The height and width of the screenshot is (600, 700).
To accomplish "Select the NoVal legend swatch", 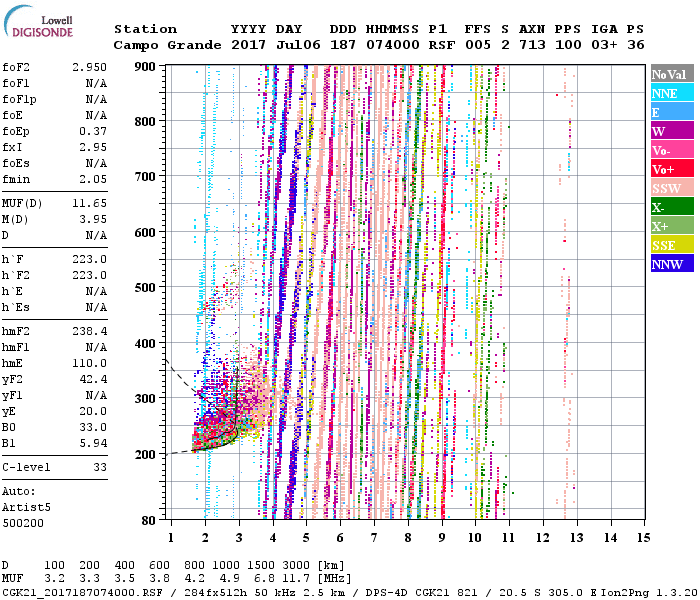I will 672,74.
